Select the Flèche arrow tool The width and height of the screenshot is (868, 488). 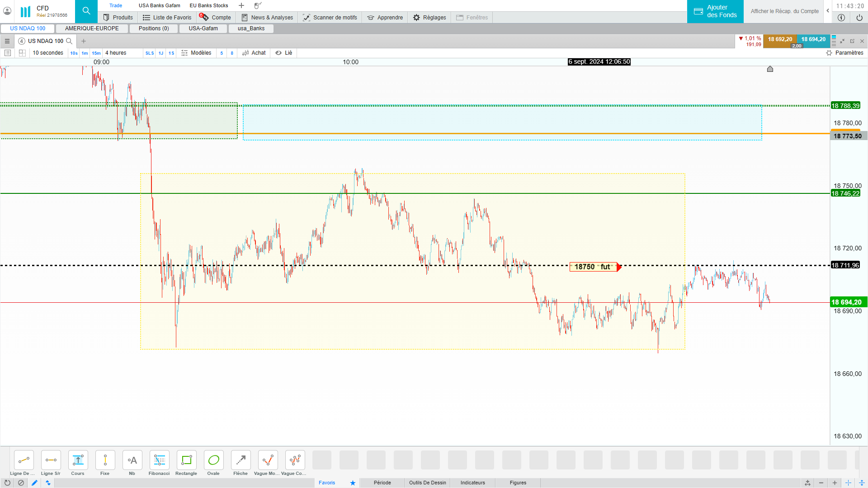click(x=241, y=460)
